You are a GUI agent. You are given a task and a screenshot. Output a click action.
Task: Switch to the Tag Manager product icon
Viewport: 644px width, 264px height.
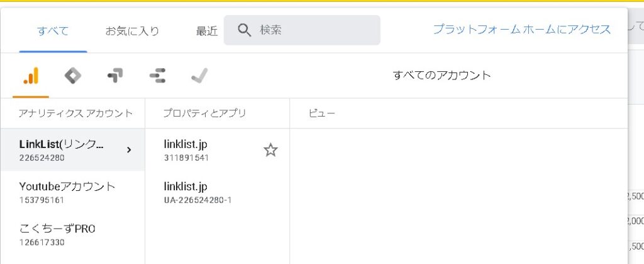[73, 76]
